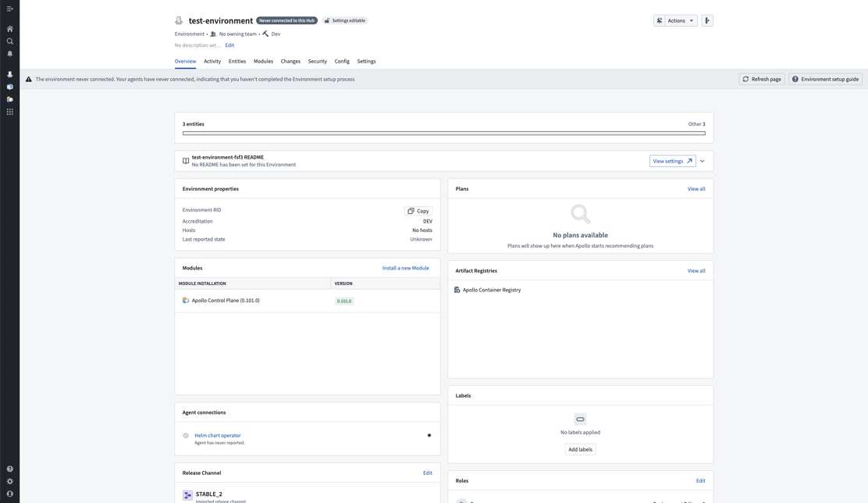Open the Config tab
The image size is (868, 503).
coord(342,62)
